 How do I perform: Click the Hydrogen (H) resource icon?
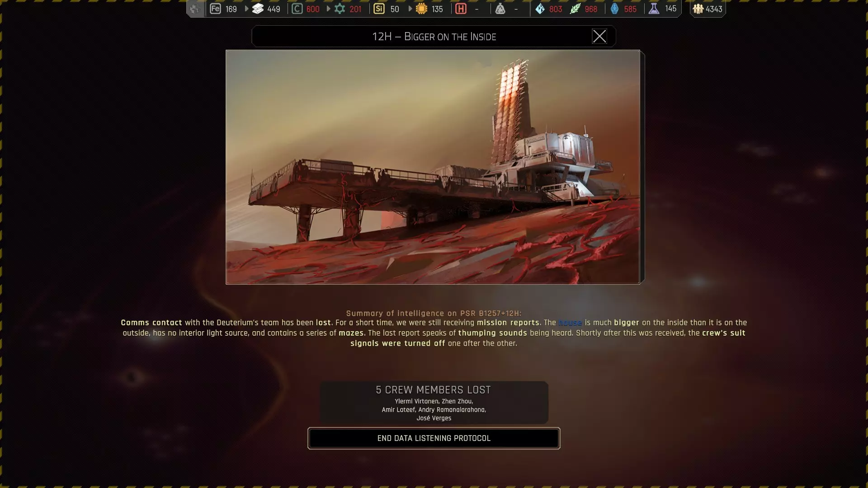click(x=461, y=9)
